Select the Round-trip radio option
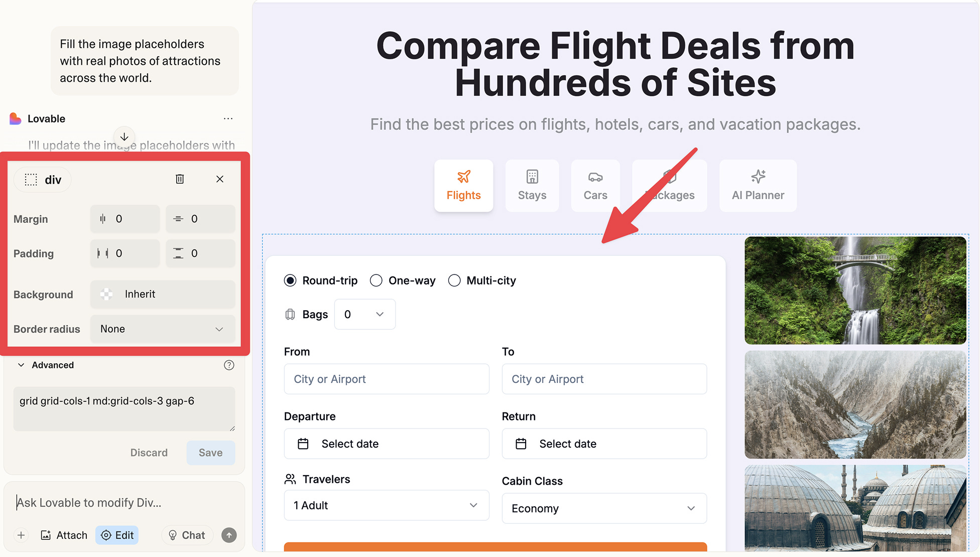The image size is (980, 557). click(290, 281)
